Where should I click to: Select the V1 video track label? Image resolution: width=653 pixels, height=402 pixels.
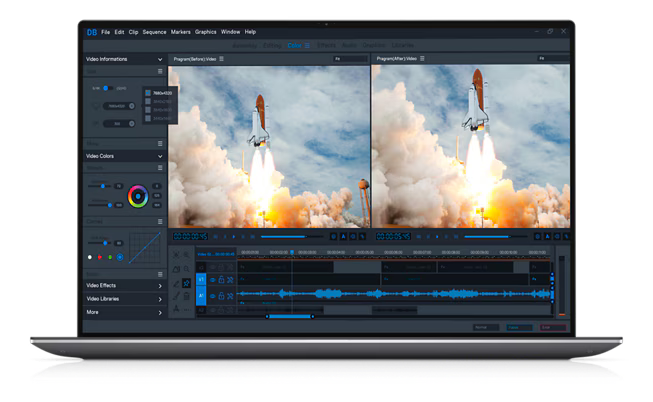(201, 280)
